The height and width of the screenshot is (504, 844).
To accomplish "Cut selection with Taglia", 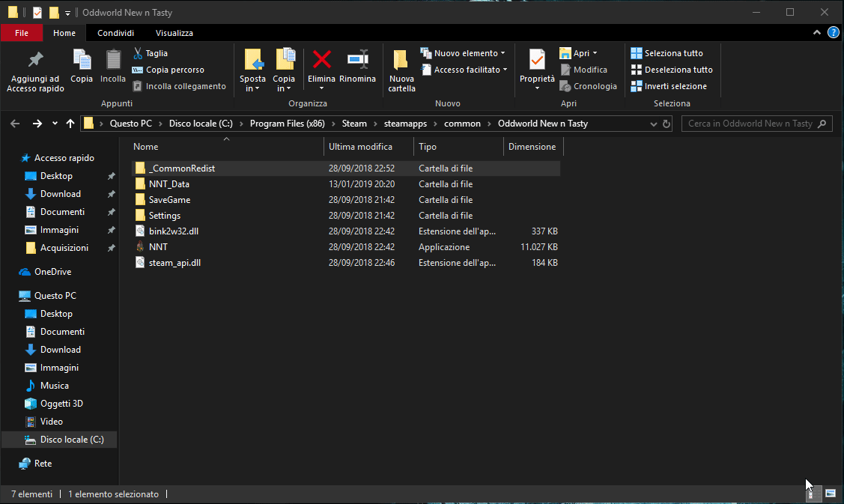I will (151, 52).
